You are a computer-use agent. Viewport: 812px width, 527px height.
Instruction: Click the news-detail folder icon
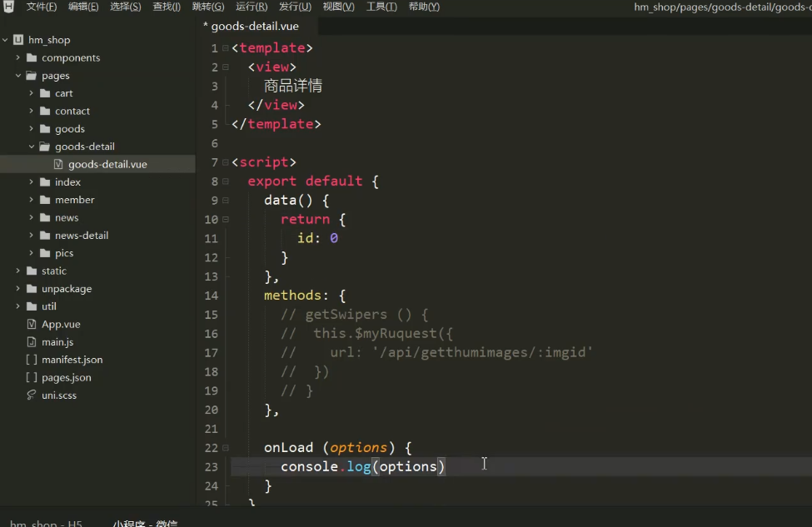pos(45,235)
